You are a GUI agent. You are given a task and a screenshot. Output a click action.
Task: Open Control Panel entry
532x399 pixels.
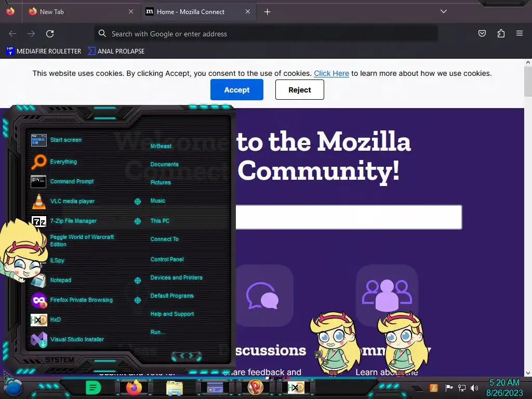(167, 260)
